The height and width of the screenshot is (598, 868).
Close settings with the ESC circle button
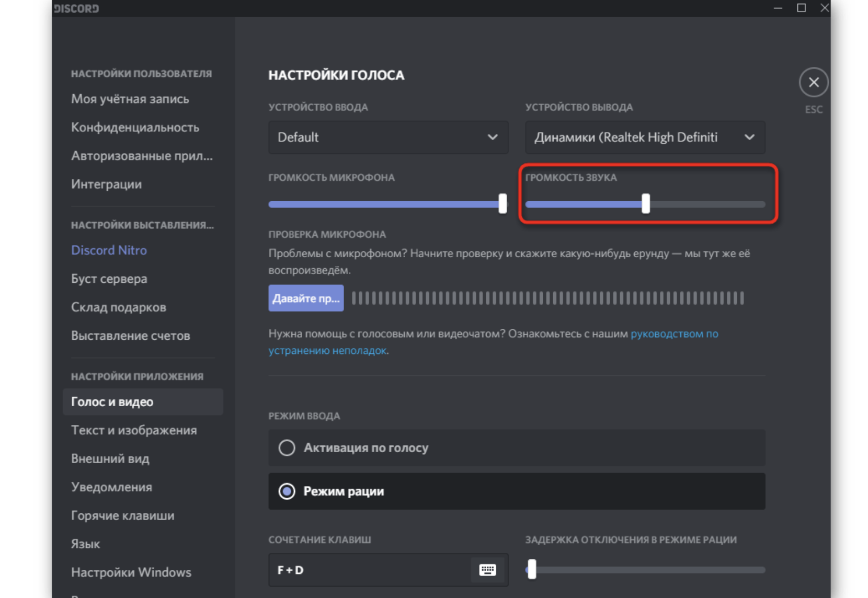point(814,83)
